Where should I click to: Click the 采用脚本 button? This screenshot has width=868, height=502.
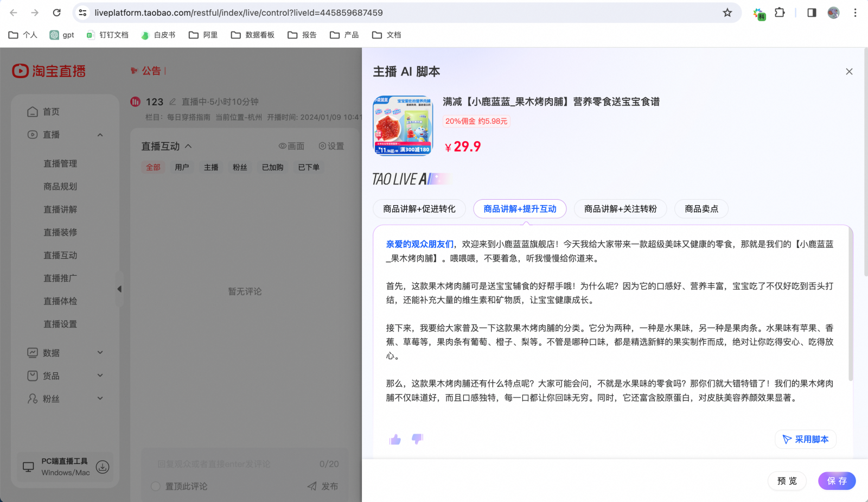pyautogui.click(x=806, y=440)
